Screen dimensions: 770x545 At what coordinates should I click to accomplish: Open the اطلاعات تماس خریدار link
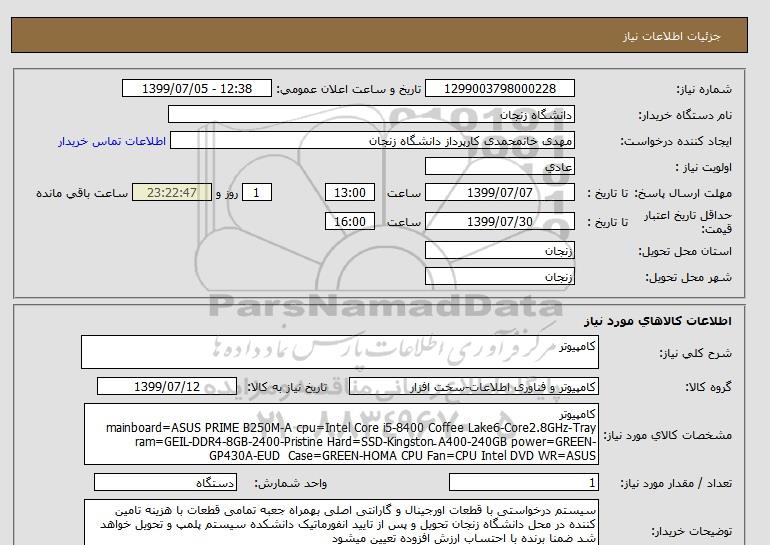[x=112, y=141]
